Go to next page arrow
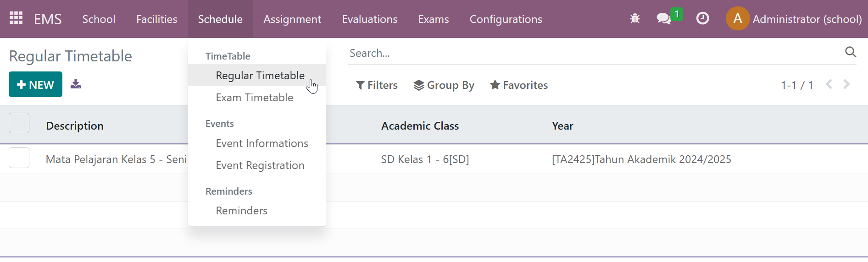Viewport: 868px width, 262px height. click(846, 85)
